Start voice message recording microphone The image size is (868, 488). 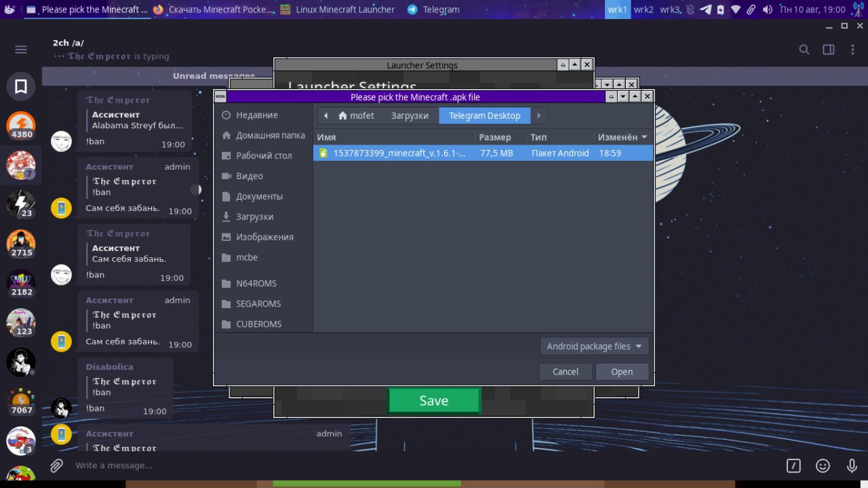click(852, 466)
